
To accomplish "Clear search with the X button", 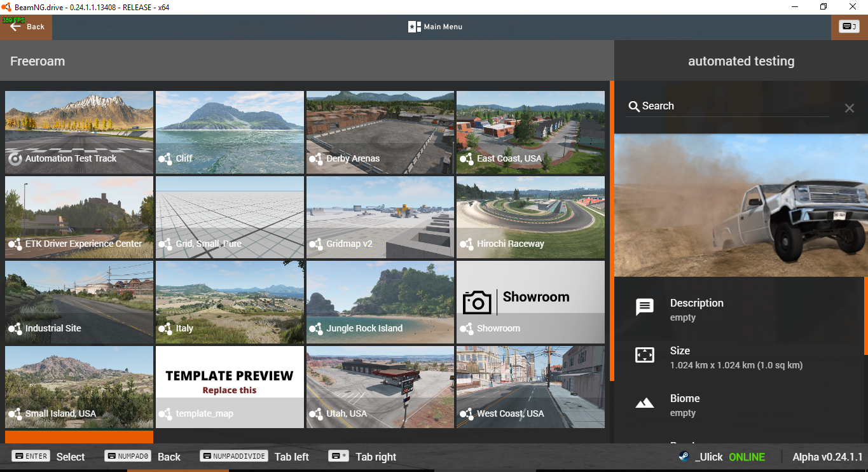I will coord(849,108).
